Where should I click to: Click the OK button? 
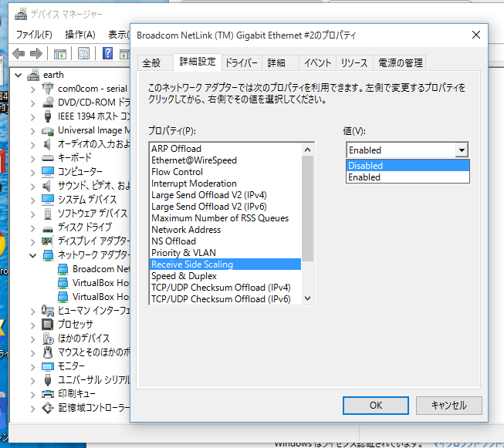(376, 406)
